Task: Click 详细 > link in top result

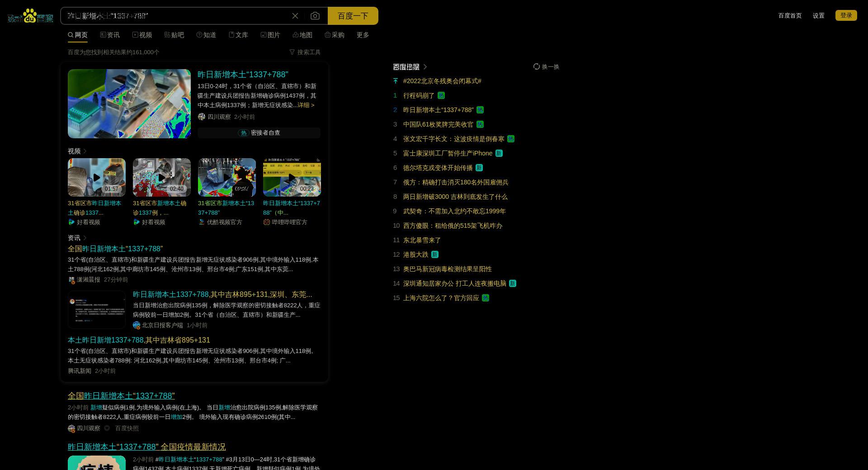Action: coord(306,105)
